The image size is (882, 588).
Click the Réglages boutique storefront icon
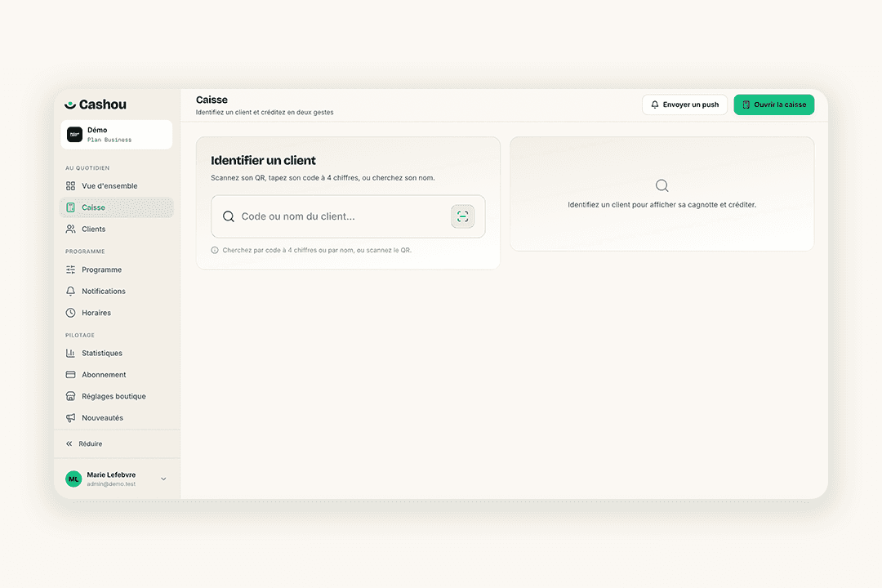pyautogui.click(x=70, y=396)
